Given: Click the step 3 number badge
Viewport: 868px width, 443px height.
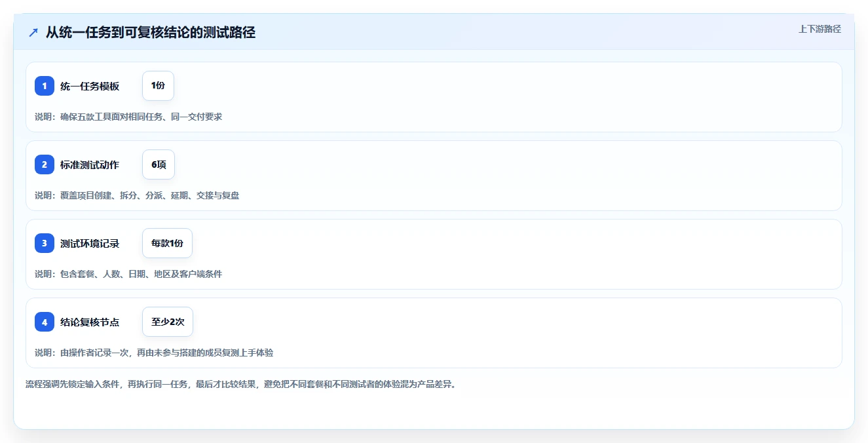Looking at the screenshot, I should coord(45,243).
